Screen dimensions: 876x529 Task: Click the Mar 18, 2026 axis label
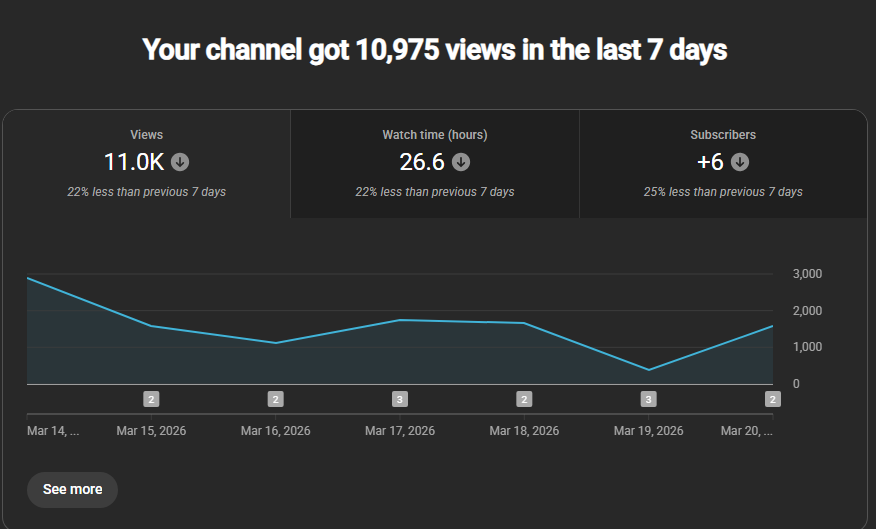pos(524,431)
